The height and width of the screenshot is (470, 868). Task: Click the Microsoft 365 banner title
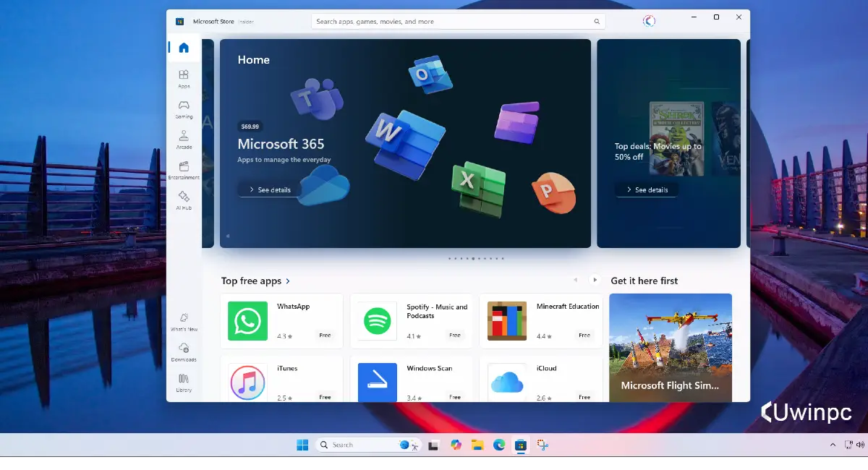tap(281, 144)
